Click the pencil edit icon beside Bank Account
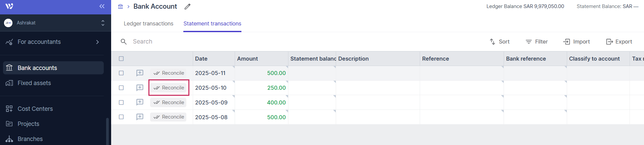The height and width of the screenshot is (145, 644). click(187, 7)
